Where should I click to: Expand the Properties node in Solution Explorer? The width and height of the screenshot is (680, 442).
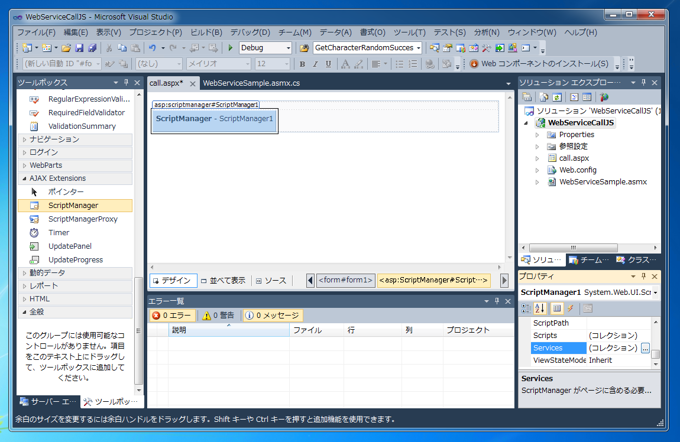click(537, 135)
